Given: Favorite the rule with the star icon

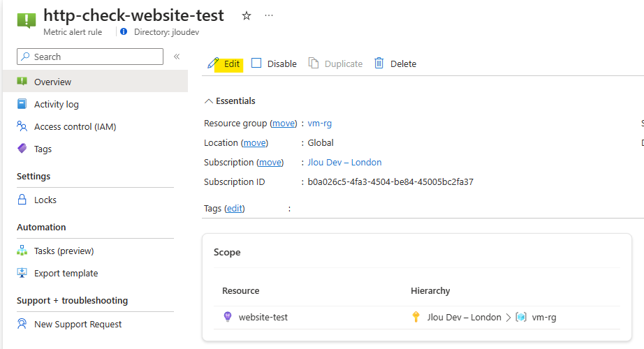Looking at the screenshot, I should 247,16.
